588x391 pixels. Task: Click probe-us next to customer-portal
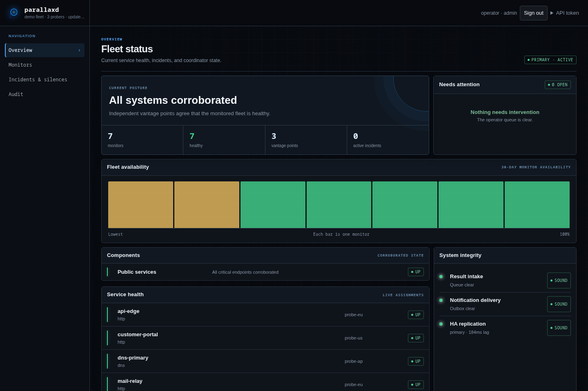coord(354,338)
